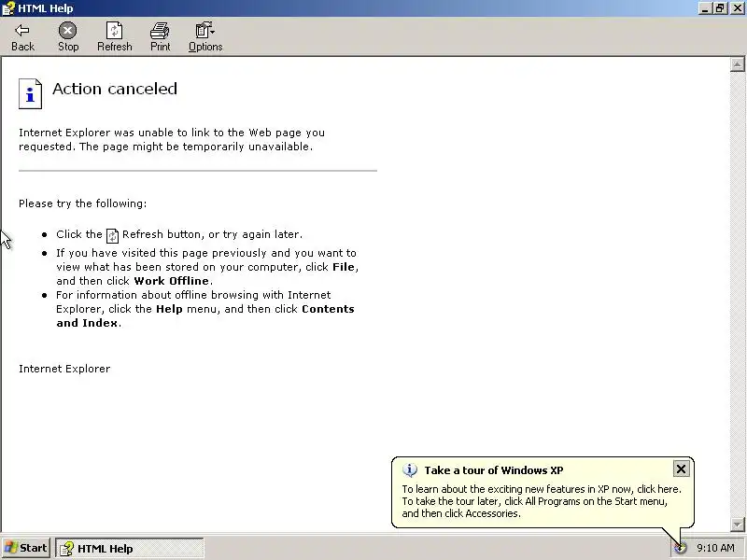Viewport: 747px width, 560px height.
Task: Click the scrollbar down arrow
Action: (738, 525)
